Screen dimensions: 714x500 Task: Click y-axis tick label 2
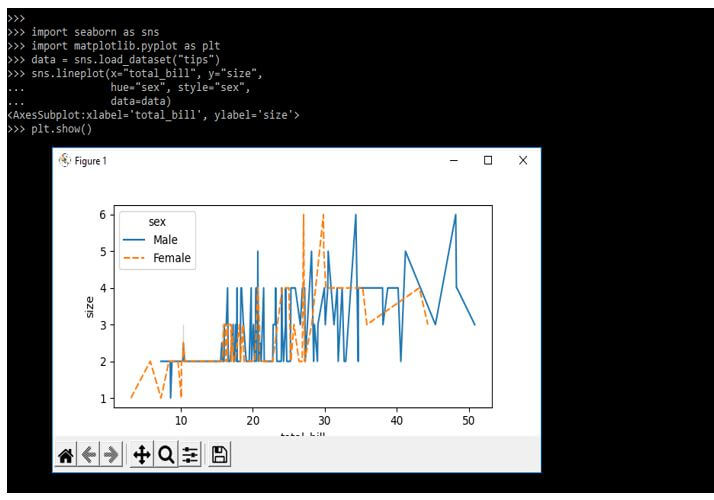(103, 362)
